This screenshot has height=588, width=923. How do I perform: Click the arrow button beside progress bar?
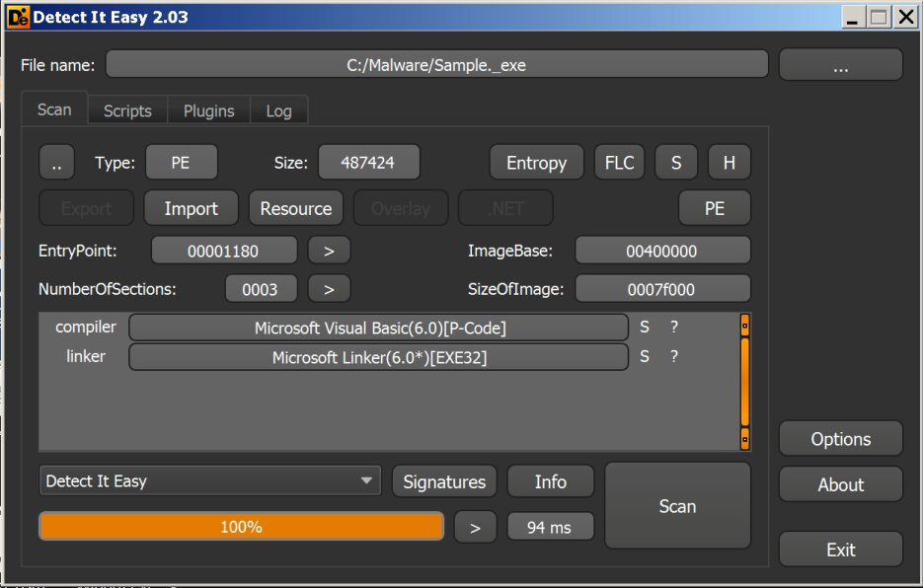pyautogui.click(x=475, y=528)
